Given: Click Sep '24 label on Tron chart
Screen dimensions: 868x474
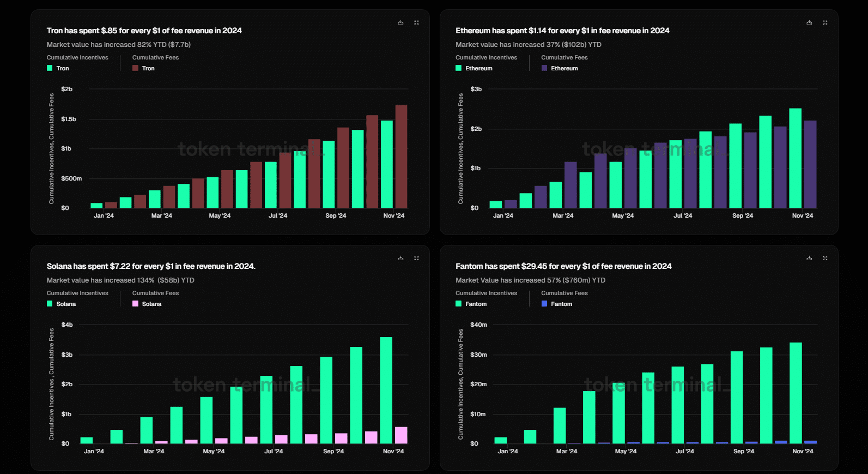Looking at the screenshot, I should click(x=336, y=215).
